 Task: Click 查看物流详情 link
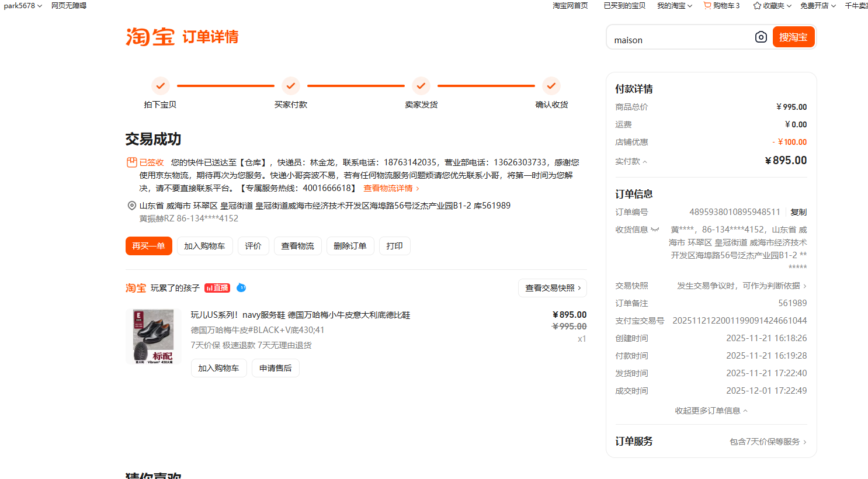[391, 188]
